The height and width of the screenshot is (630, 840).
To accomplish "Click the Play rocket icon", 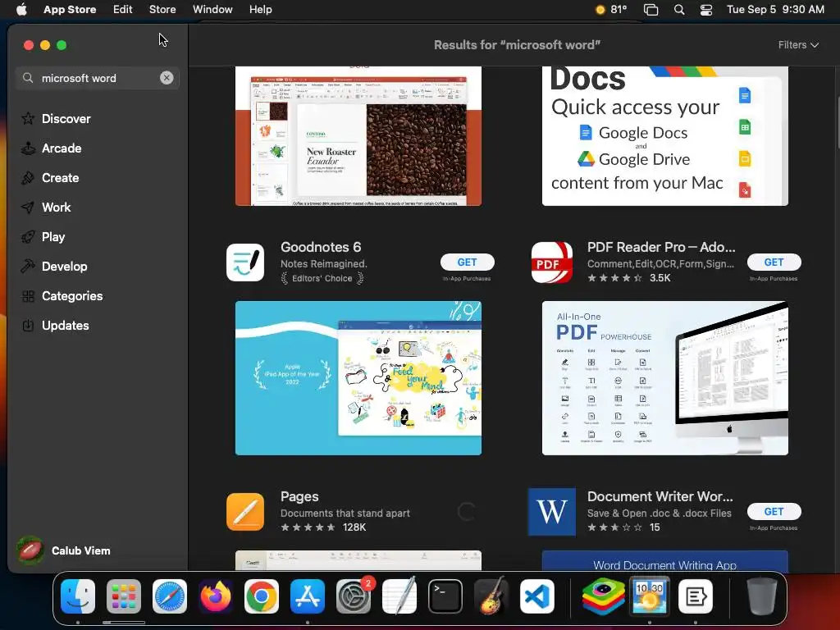I will (x=28, y=237).
